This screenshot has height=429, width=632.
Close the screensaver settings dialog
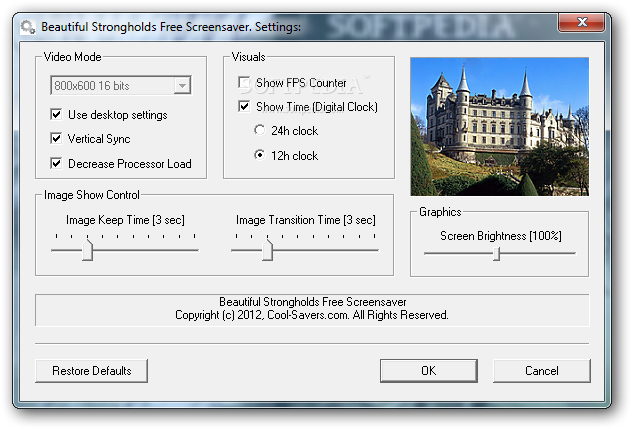tap(581, 22)
